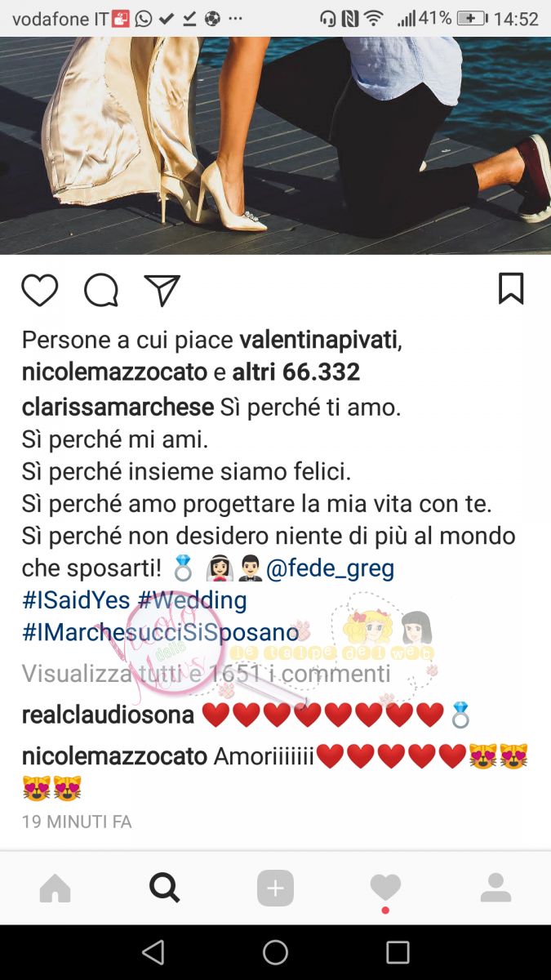Open realclaudiosona commenter profile
Image resolution: width=551 pixels, height=980 pixels.
(108, 715)
